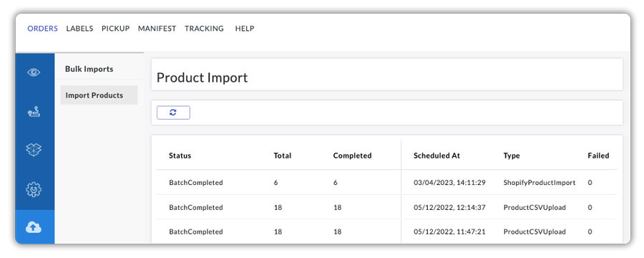Viewport: 644px width, 258px height.
Task: Open the PICKUP menu
Action: click(116, 29)
